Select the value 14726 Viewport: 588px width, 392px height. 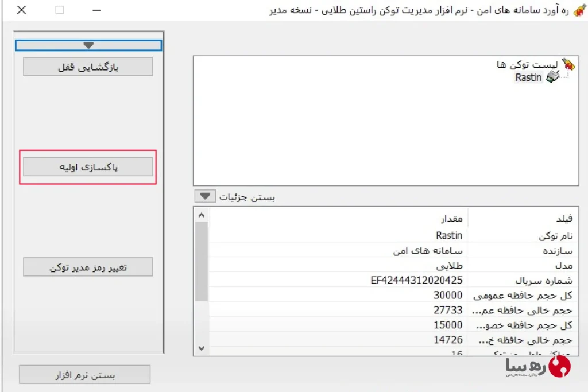448,340
